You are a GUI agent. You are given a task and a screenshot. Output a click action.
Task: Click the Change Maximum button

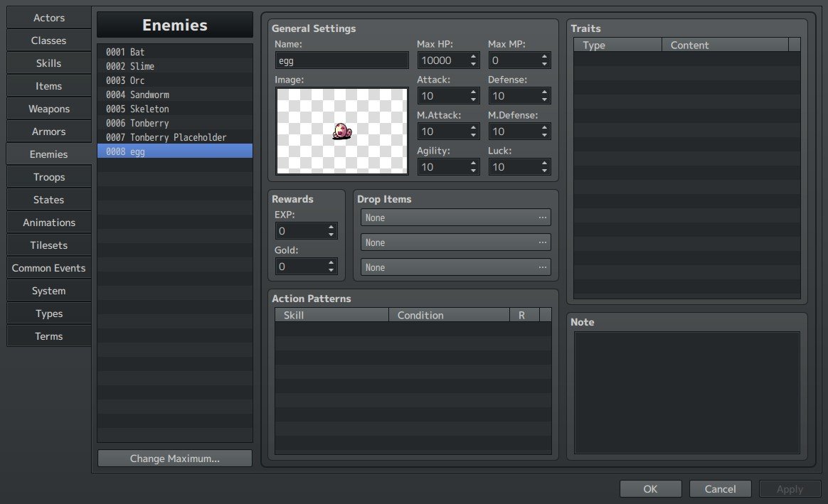[175, 458]
